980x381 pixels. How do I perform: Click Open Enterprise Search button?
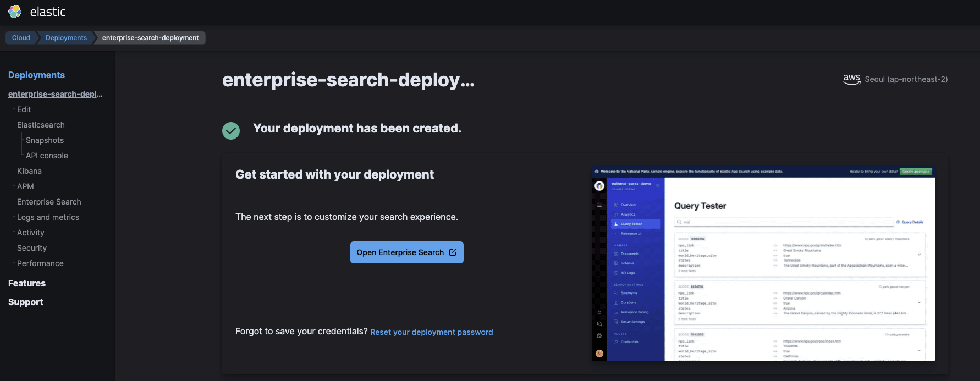pos(406,252)
